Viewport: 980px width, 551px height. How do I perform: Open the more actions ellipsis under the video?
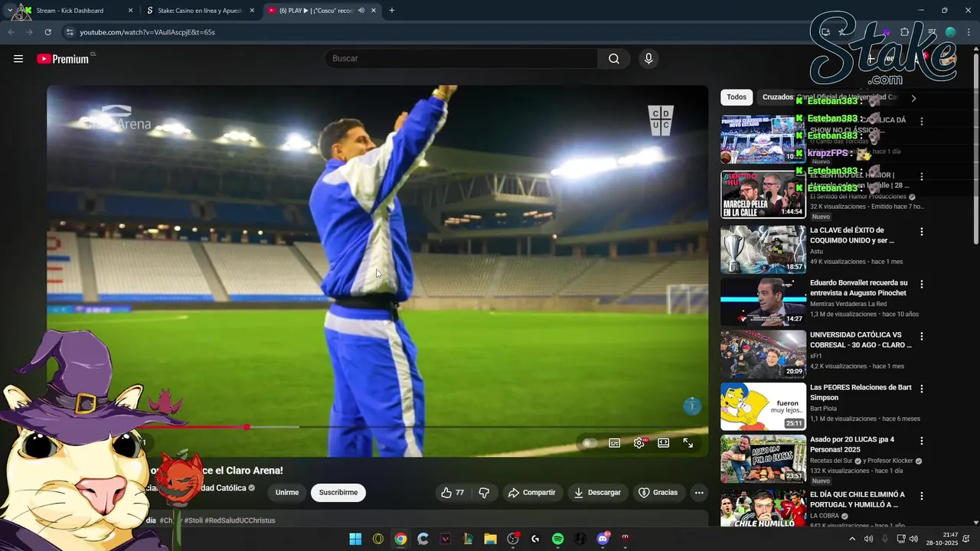699,493
